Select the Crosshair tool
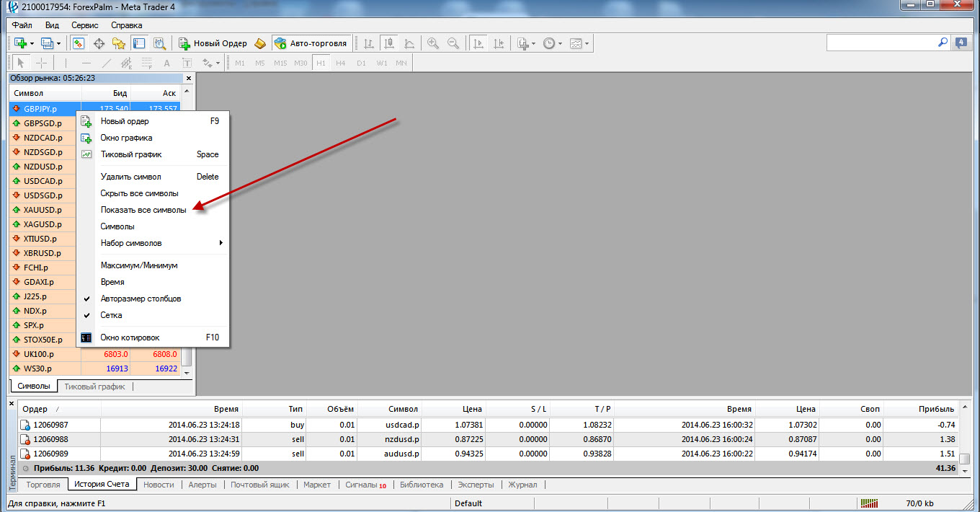The width and height of the screenshot is (980, 512). (41, 63)
